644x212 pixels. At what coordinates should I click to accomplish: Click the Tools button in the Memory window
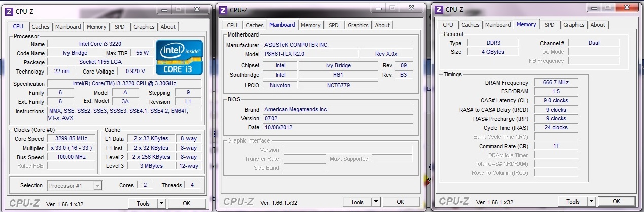(x=573, y=201)
